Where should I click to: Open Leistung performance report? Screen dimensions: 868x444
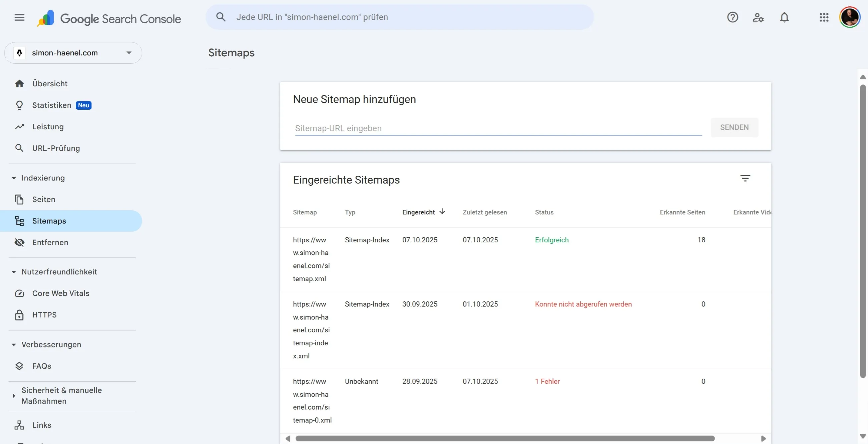coord(48,127)
